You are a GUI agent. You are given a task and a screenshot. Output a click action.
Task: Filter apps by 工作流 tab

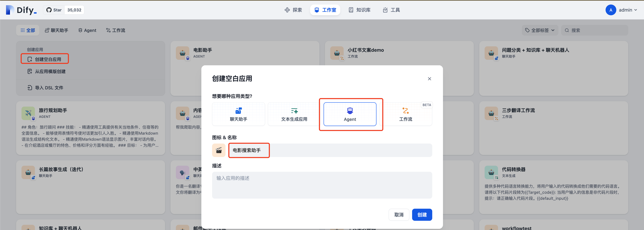pyautogui.click(x=115, y=30)
